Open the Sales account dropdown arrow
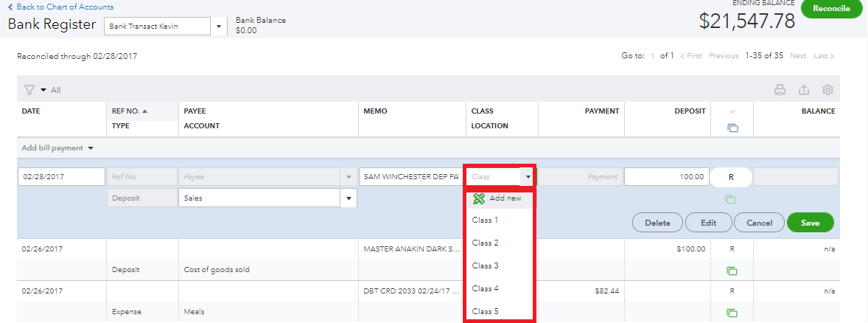Viewport: 868px width, 323px height. [349, 198]
